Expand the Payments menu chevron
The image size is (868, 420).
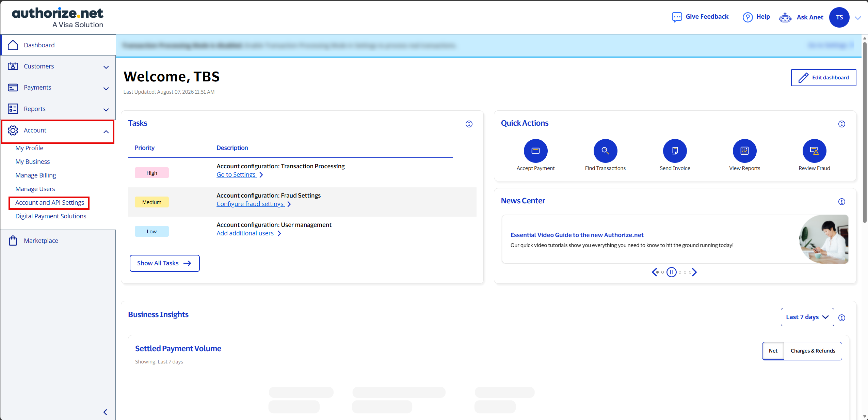pyautogui.click(x=106, y=89)
